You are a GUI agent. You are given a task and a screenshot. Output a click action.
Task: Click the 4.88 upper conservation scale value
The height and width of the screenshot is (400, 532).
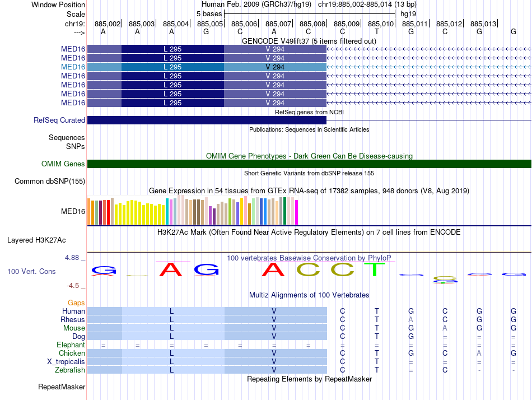tap(72, 258)
